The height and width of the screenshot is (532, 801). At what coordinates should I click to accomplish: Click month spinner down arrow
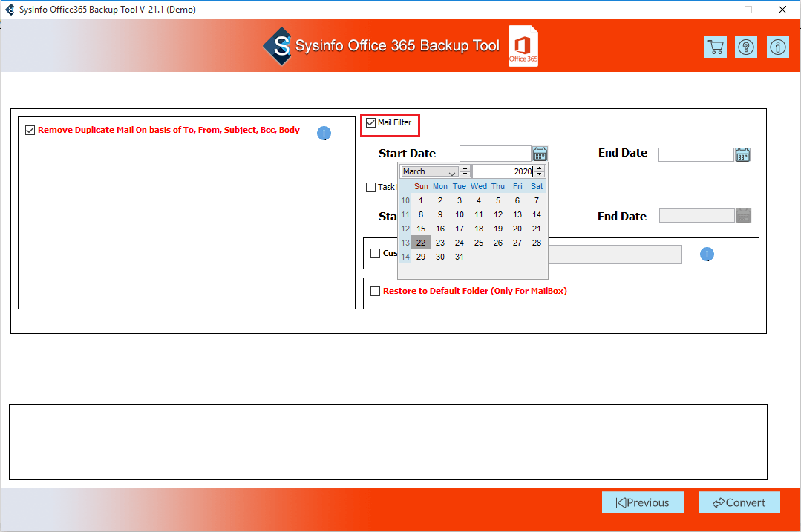tap(465, 174)
